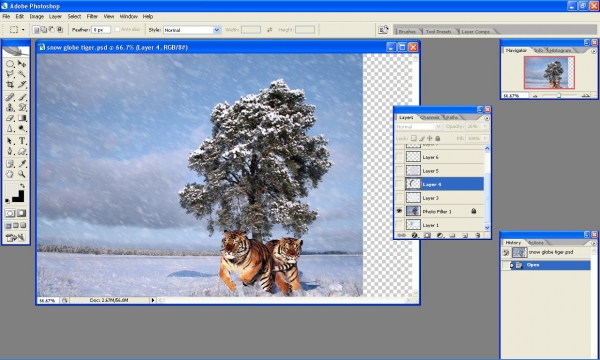Select the Clone Stamp tool

tap(10, 108)
